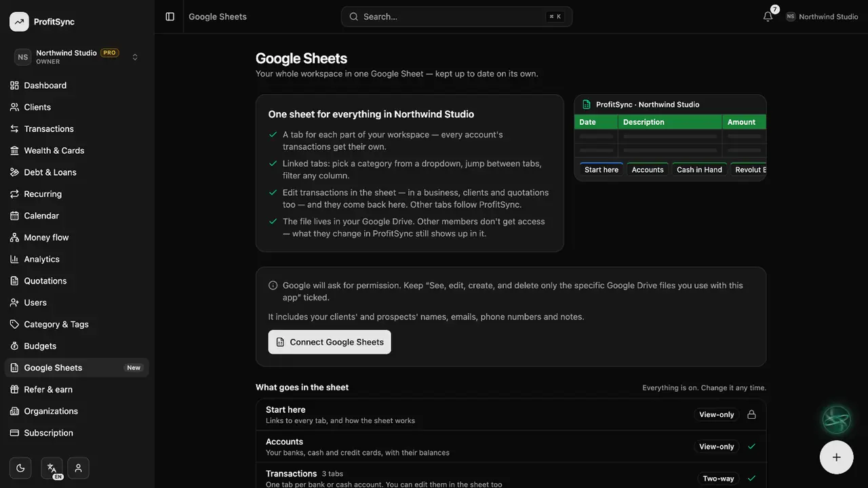The height and width of the screenshot is (488, 868).
Task: Click the Wealth & Cards bank icon
Action: (14, 150)
